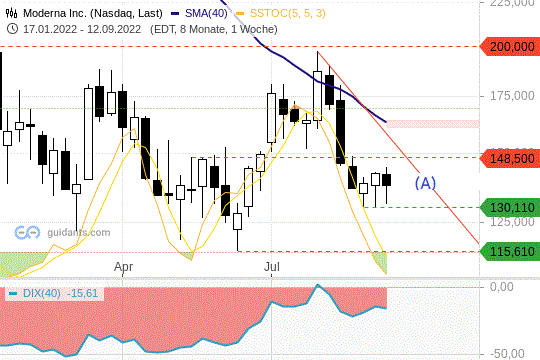Click the clock icon beside date range

12,29
